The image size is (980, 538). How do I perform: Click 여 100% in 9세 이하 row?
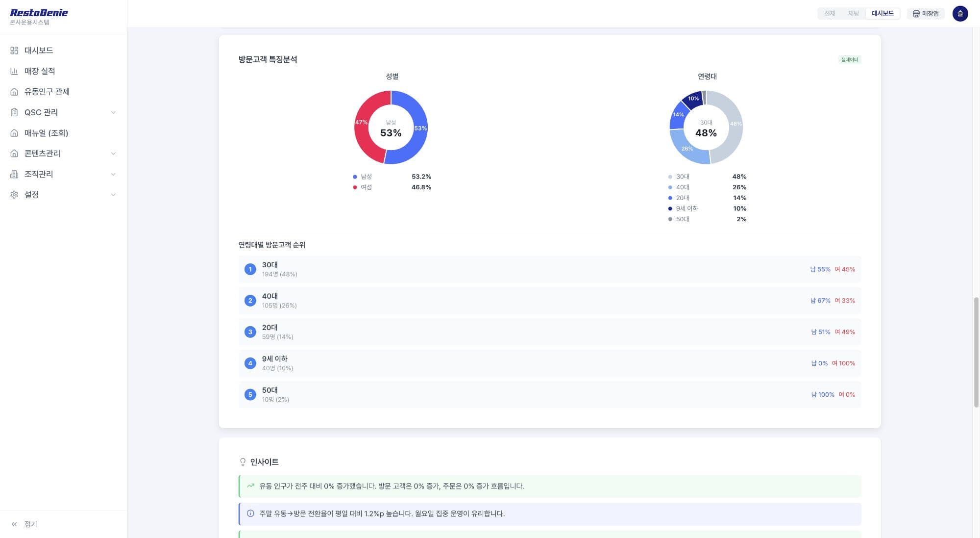[x=843, y=363]
